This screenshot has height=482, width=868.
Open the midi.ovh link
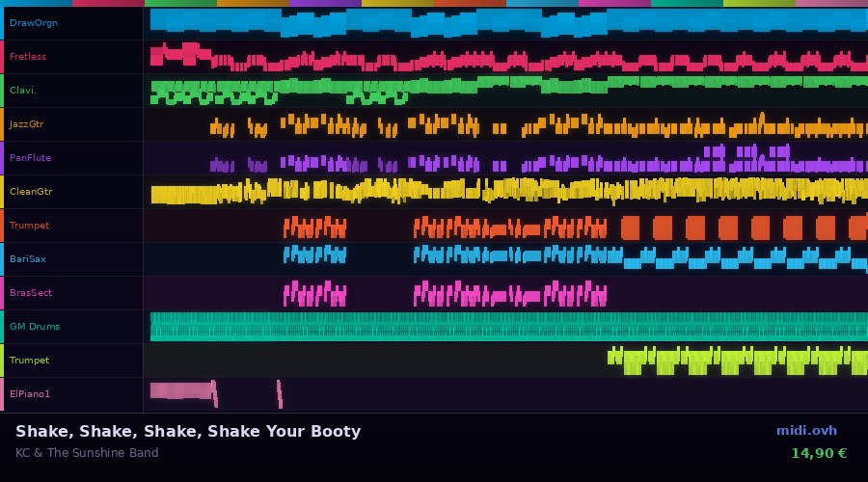tap(806, 431)
